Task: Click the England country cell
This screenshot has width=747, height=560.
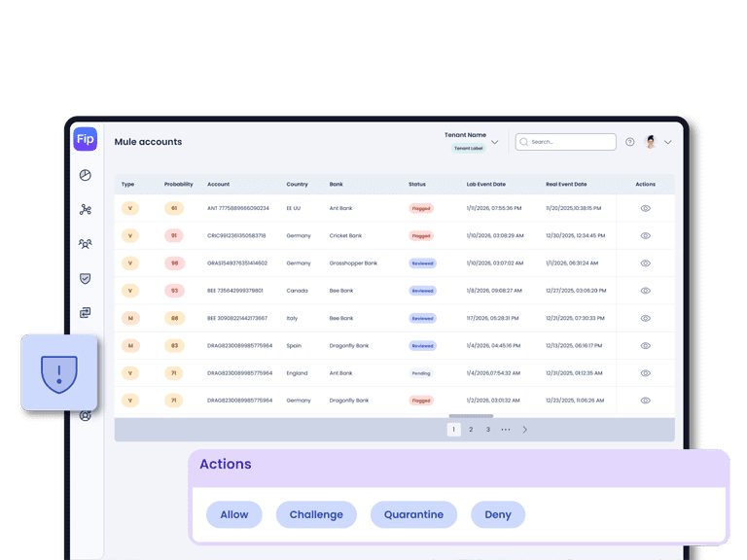Action: pos(297,373)
